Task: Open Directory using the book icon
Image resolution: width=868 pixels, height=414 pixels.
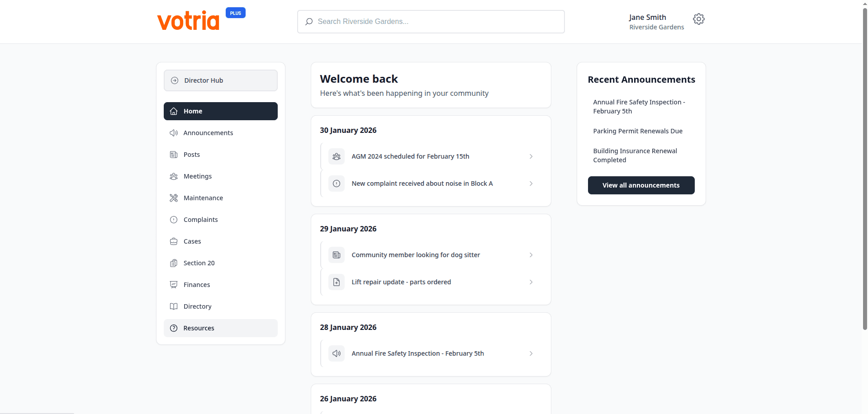Action: coord(174,306)
